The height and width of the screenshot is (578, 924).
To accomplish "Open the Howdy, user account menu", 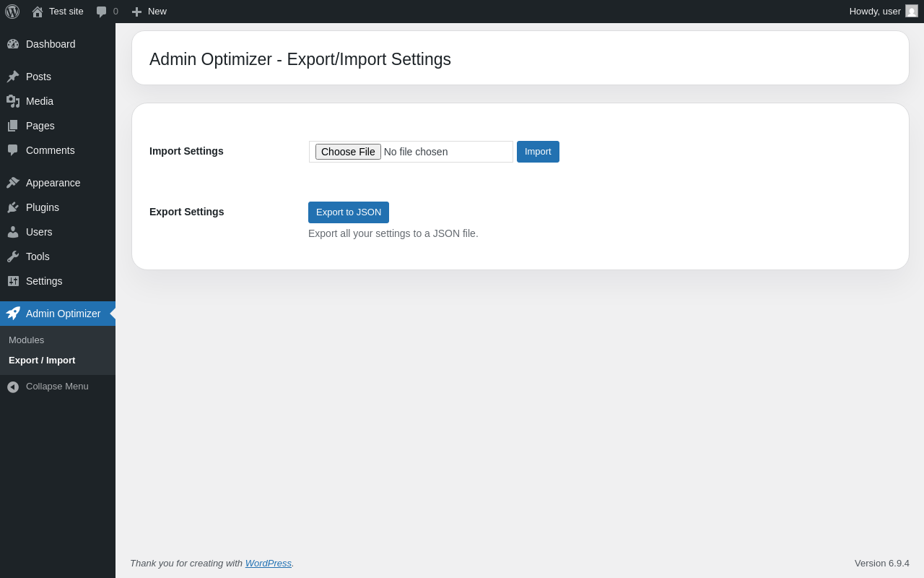I will pyautogui.click(x=875, y=12).
